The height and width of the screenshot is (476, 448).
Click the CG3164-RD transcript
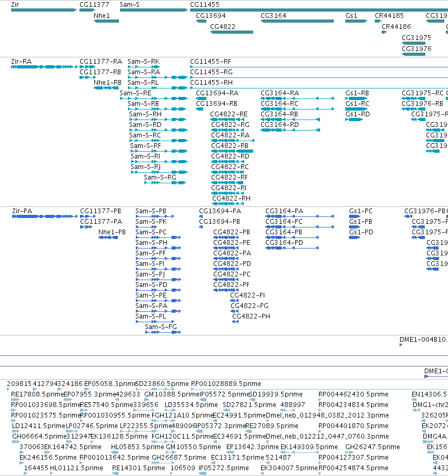pyautogui.click(x=290, y=130)
